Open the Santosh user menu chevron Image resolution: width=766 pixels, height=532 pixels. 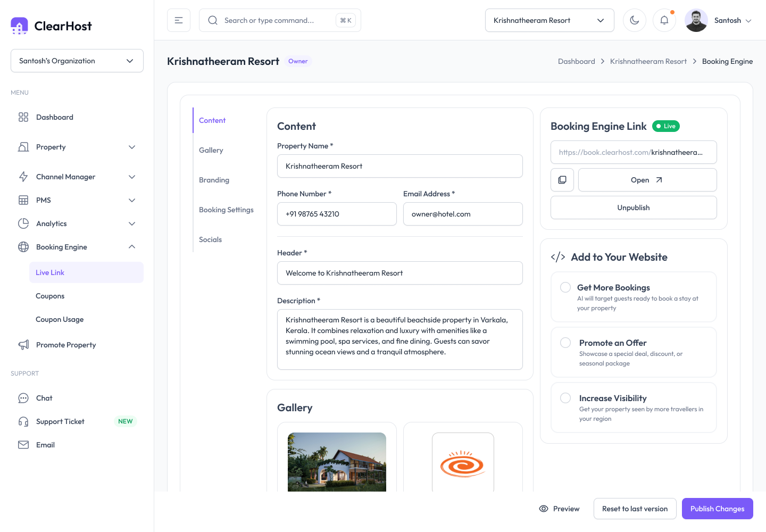[x=748, y=21]
